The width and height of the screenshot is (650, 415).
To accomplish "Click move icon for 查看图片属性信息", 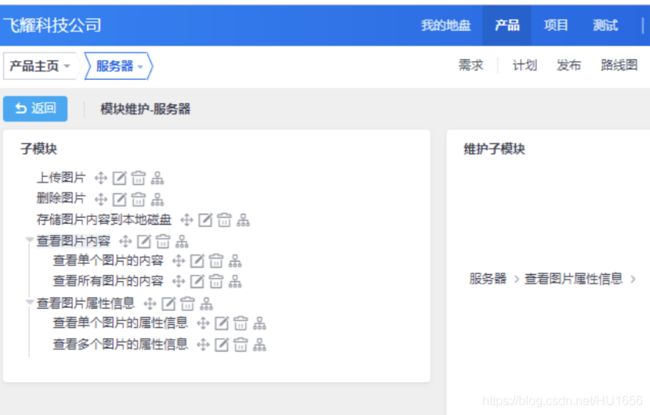I will (x=150, y=304).
